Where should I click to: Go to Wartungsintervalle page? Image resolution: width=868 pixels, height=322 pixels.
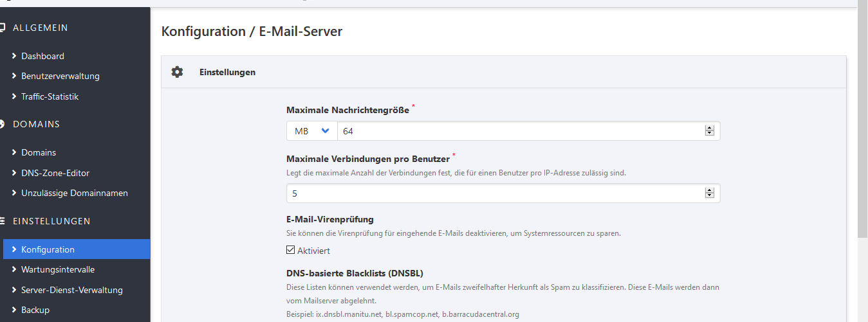58,269
